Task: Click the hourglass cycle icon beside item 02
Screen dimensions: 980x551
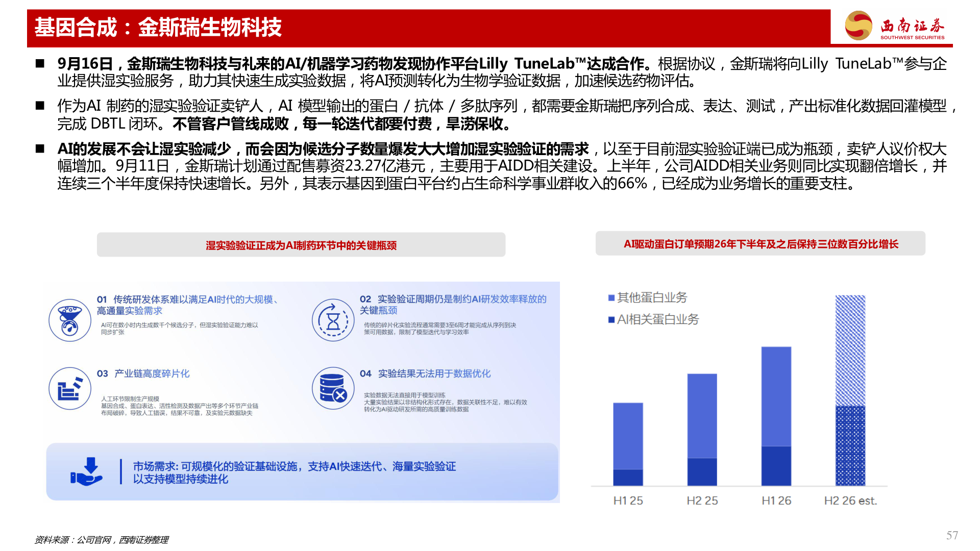Action: pos(333,320)
